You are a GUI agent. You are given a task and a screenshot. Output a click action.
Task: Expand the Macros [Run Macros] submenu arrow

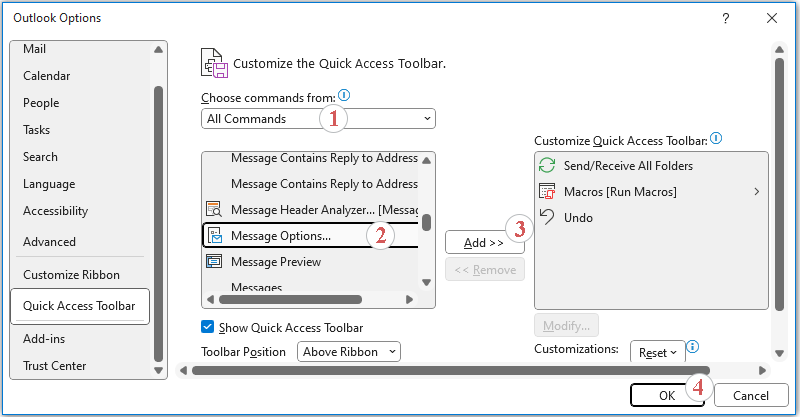coord(757,191)
